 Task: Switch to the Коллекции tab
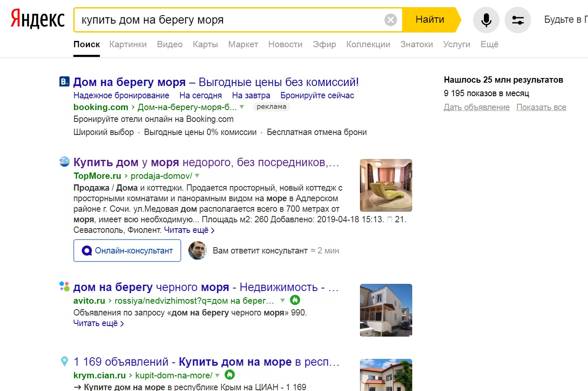click(368, 44)
